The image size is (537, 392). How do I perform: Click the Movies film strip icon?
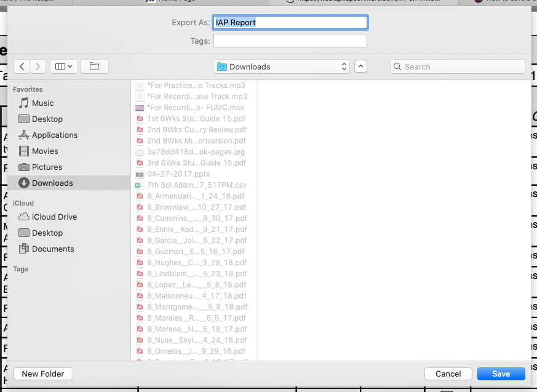[23, 151]
